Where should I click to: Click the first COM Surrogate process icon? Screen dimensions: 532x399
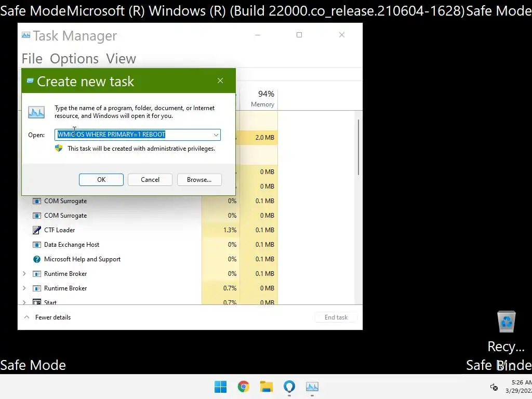pyautogui.click(x=37, y=201)
